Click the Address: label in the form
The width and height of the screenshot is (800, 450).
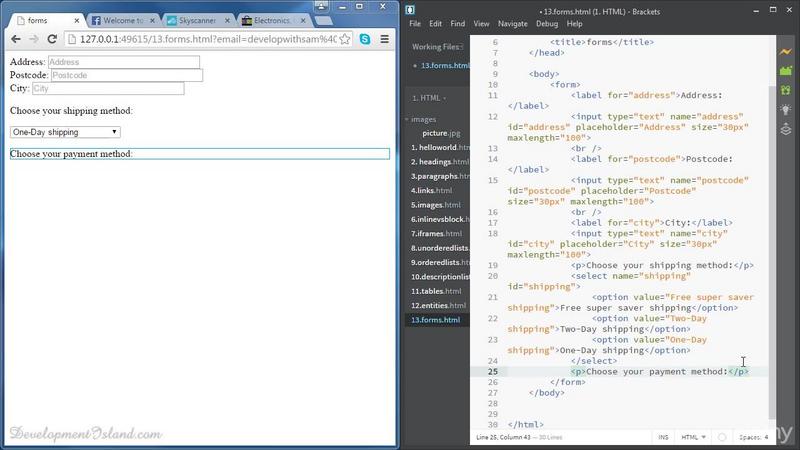(x=28, y=62)
